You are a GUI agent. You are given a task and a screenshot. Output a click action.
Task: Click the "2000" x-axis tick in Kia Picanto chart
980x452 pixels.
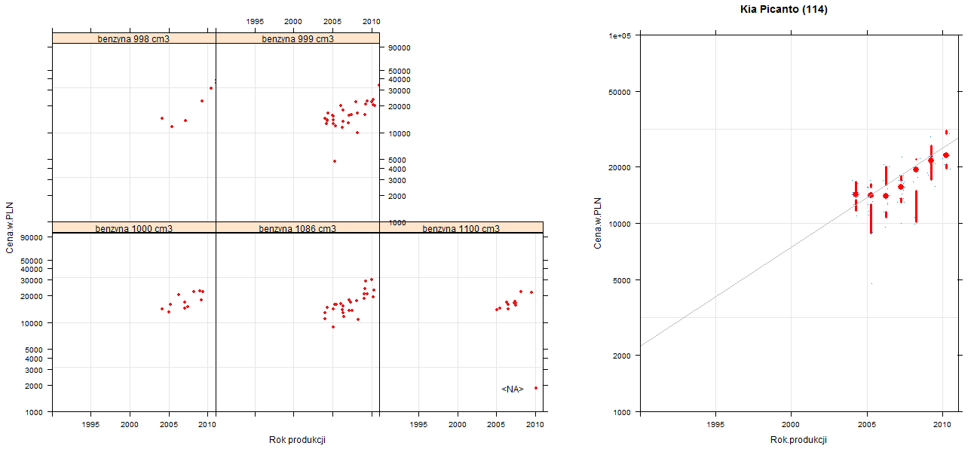click(x=791, y=425)
